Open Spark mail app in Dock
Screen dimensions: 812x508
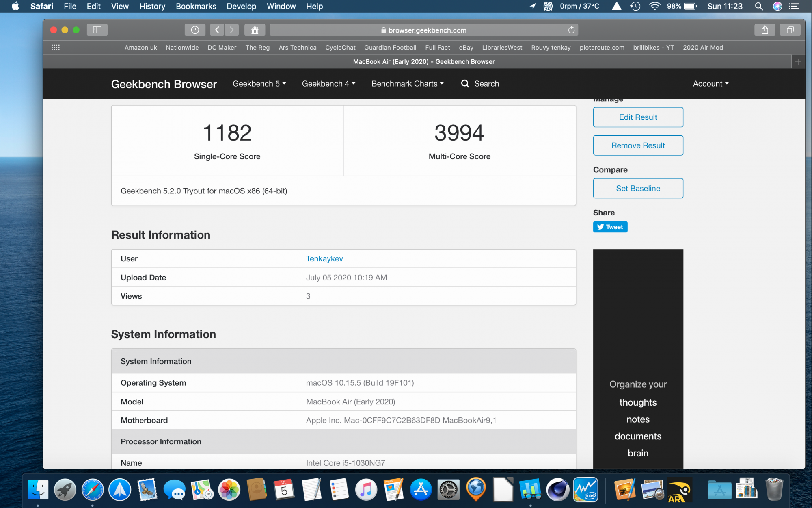coord(120,489)
